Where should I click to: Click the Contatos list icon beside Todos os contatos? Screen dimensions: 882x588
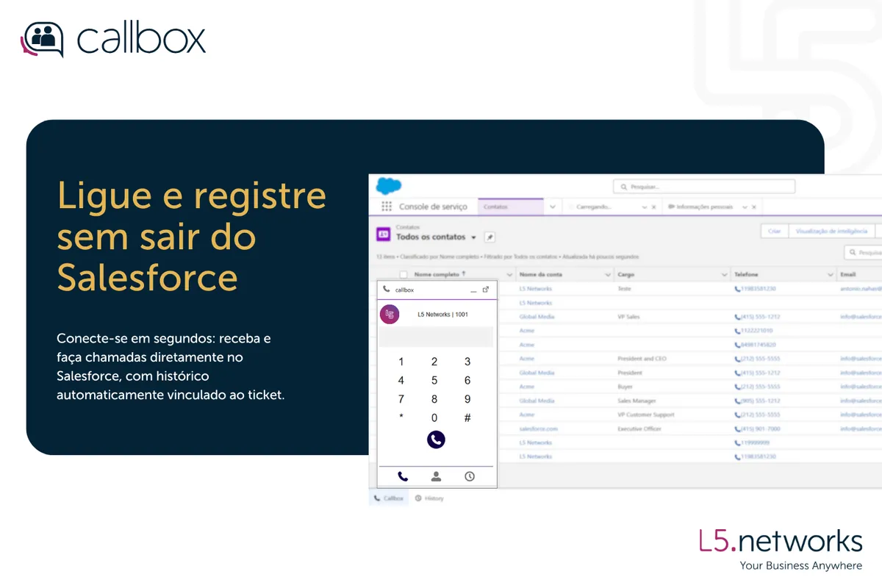pos(384,234)
